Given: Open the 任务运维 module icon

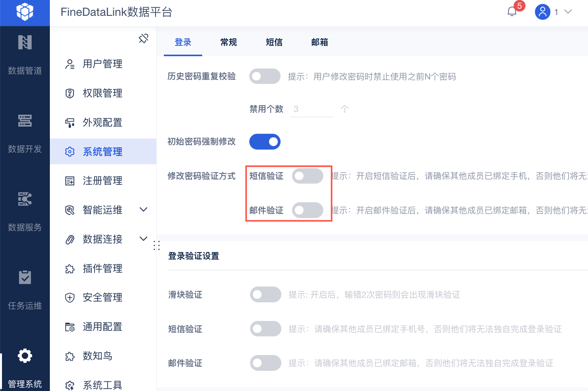Looking at the screenshot, I should 25,277.
